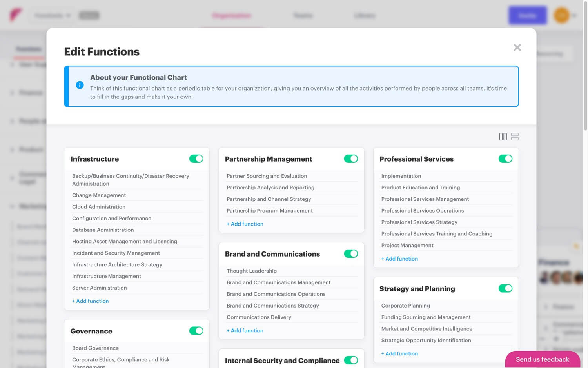Open the workspace dropdown next to the logo

click(x=52, y=15)
